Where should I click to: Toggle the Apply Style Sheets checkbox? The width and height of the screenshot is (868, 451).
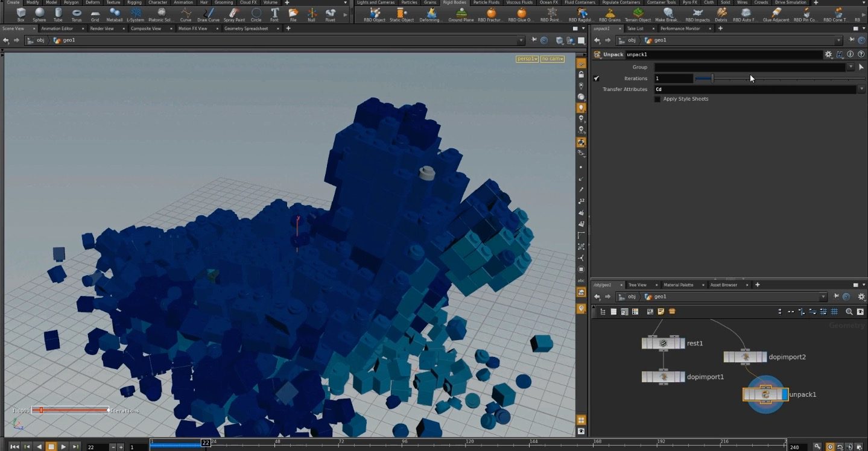pos(657,99)
